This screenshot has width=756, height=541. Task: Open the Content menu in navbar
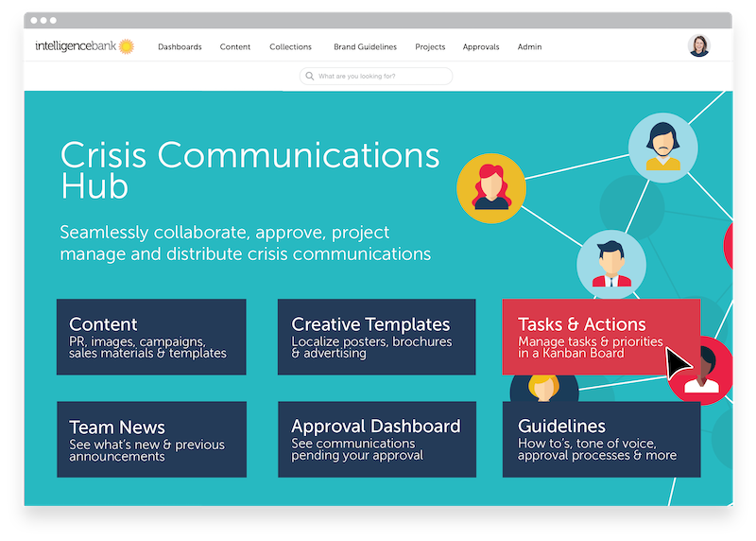[x=235, y=46]
